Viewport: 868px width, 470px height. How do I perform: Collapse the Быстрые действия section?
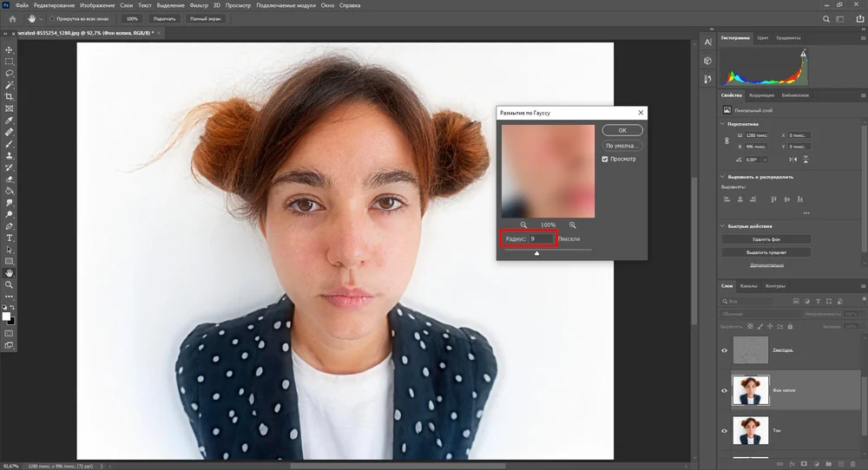click(722, 226)
